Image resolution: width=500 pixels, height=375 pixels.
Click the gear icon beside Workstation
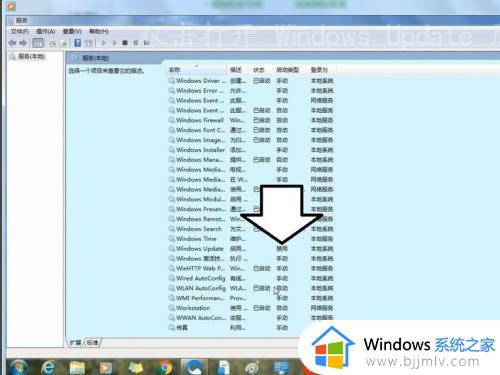[x=172, y=308]
